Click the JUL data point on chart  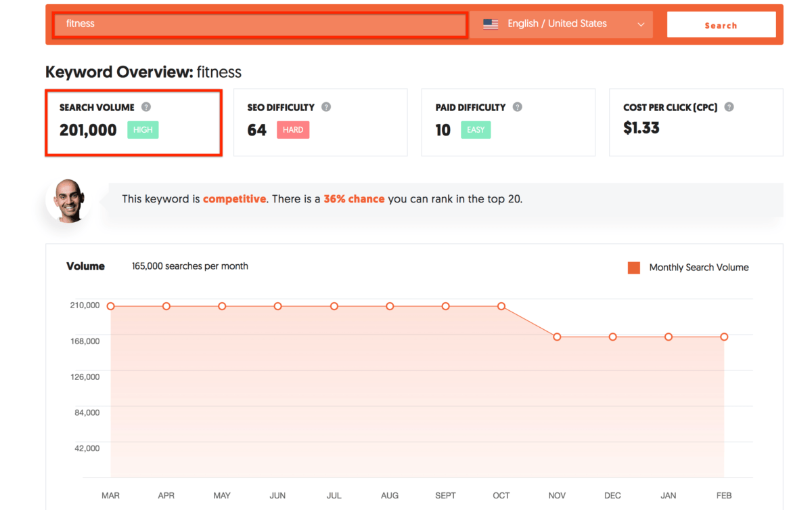(334, 306)
